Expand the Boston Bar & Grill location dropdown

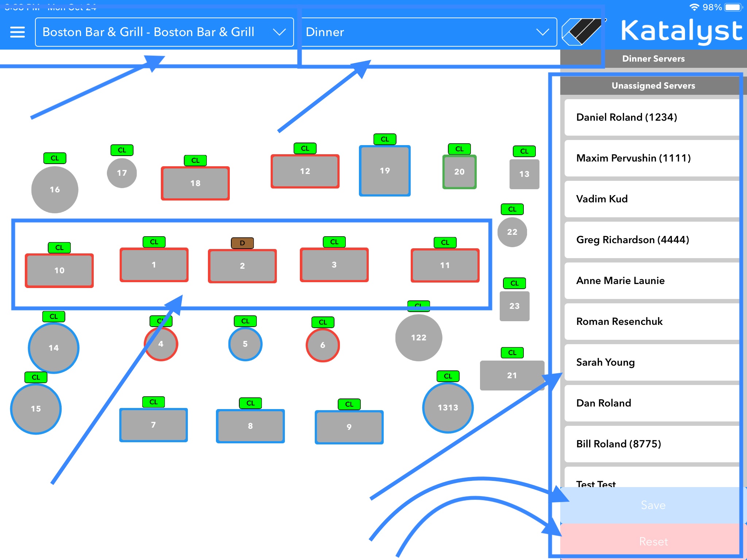pyautogui.click(x=164, y=32)
